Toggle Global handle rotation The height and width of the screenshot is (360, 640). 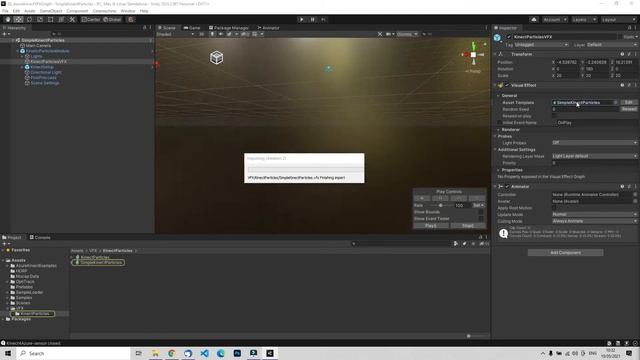click(x=112, y=20)
